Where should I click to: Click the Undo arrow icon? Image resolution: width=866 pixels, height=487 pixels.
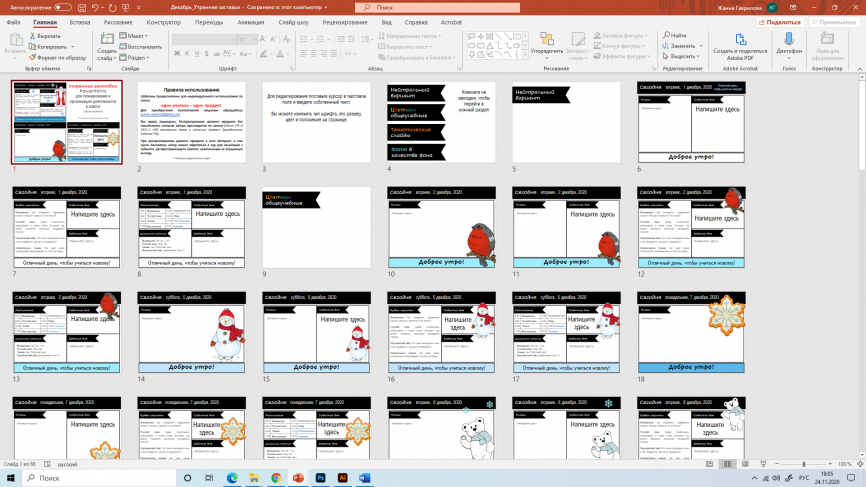[97, 7]
